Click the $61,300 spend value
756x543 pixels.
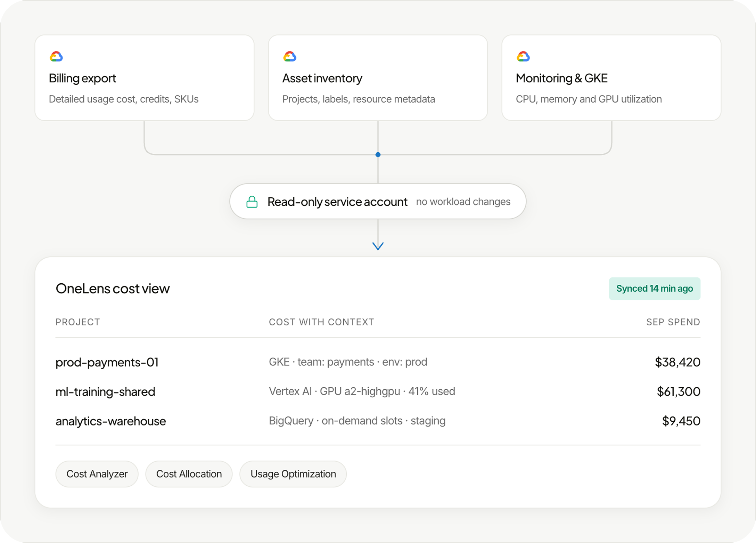pos(679,391)
